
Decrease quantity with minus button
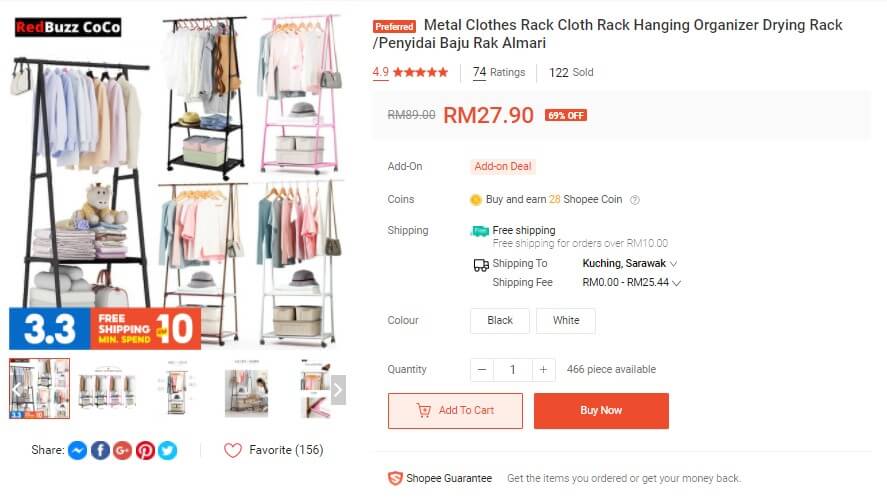tap(482, 370)
